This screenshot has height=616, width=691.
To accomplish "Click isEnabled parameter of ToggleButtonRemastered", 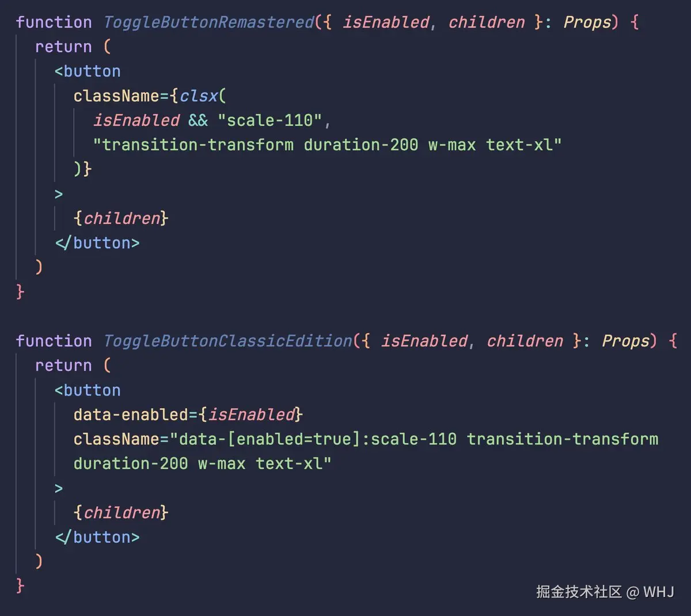I will tap(386, 22).
